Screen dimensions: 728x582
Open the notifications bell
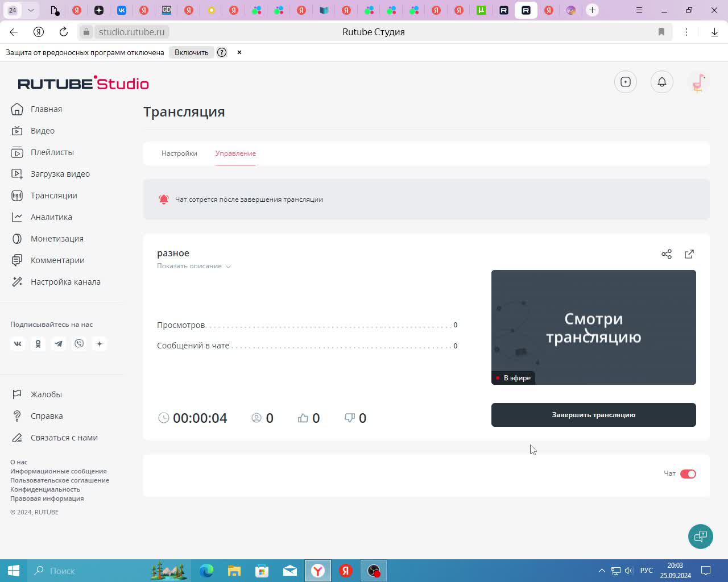point(662,82)
